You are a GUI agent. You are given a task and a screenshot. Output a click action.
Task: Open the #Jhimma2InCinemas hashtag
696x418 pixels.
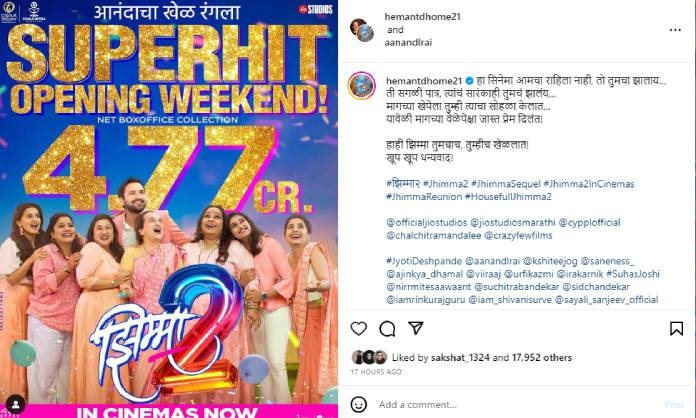[589, 184]
